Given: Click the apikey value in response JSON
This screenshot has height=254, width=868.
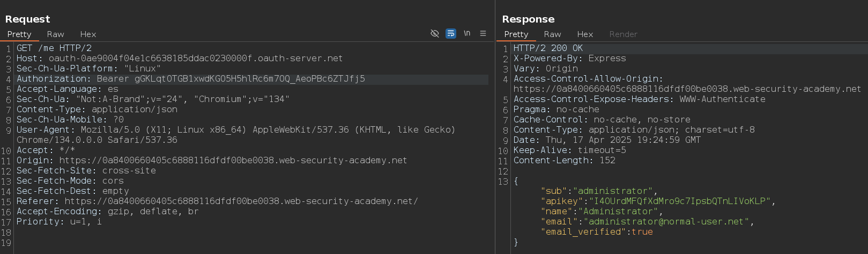Looking at the screenshot, I should coord(679,201).
